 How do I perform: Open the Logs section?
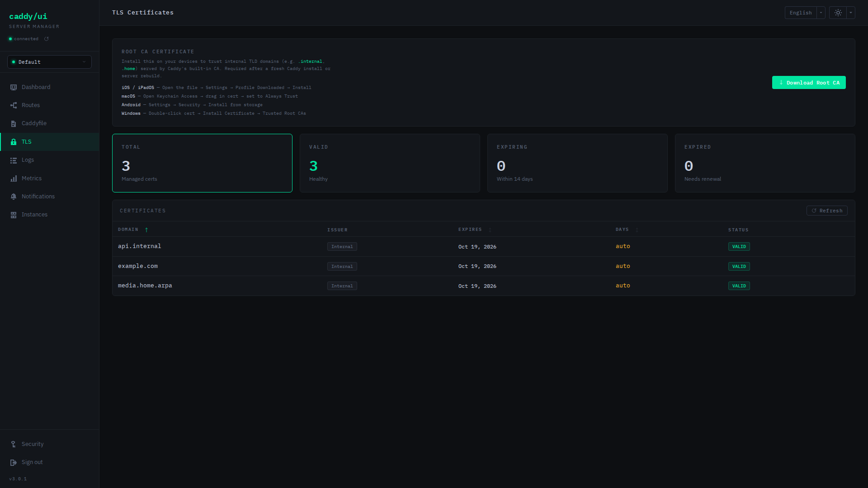pos(49,160)
